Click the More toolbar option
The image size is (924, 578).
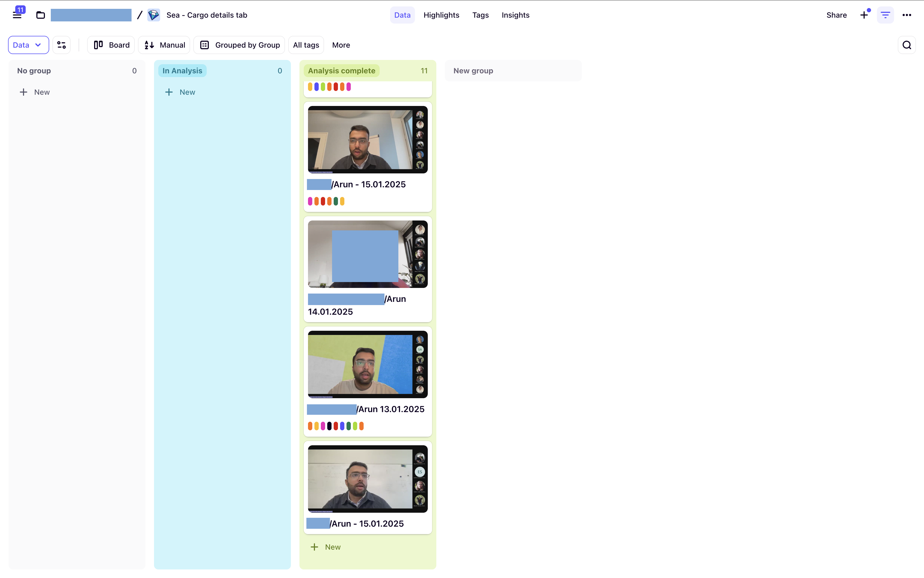(341, 45)
